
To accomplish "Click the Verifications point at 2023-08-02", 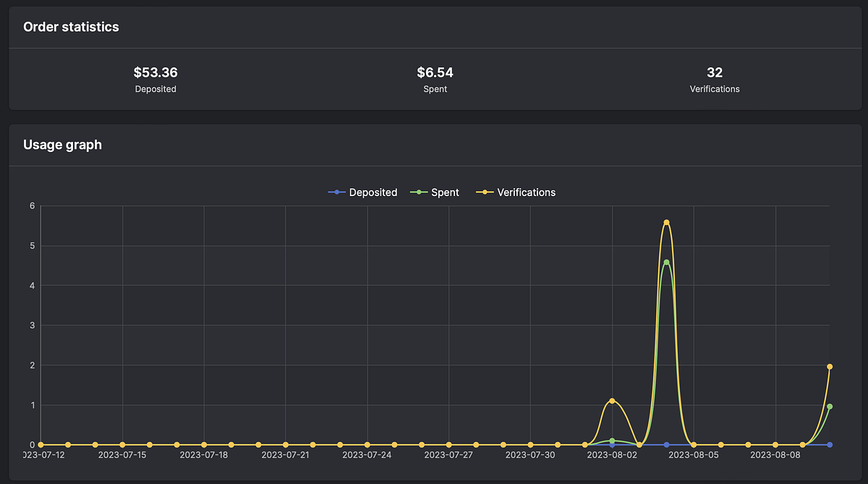I will (x=612, y=401).
